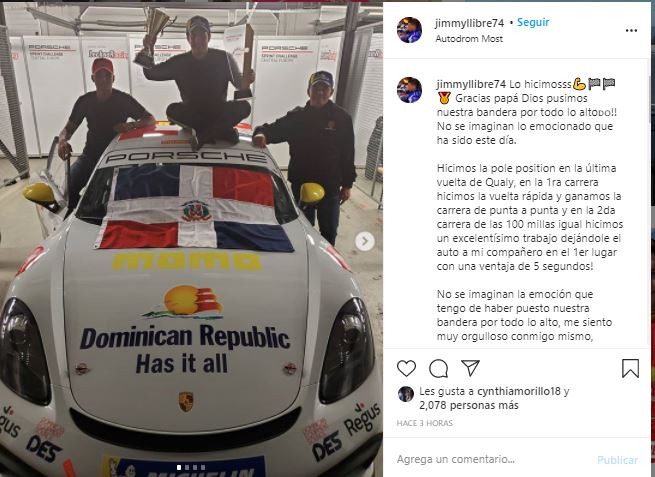The height and width of the screenshot is (477, 655).
Task: Open the HACE 3 HORAS timestamp
Action: [x=424, y=423]
